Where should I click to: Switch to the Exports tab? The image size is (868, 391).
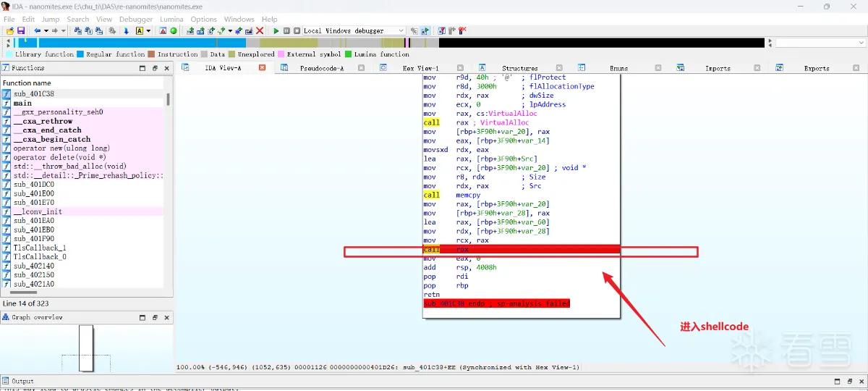[x=817, y=68]
